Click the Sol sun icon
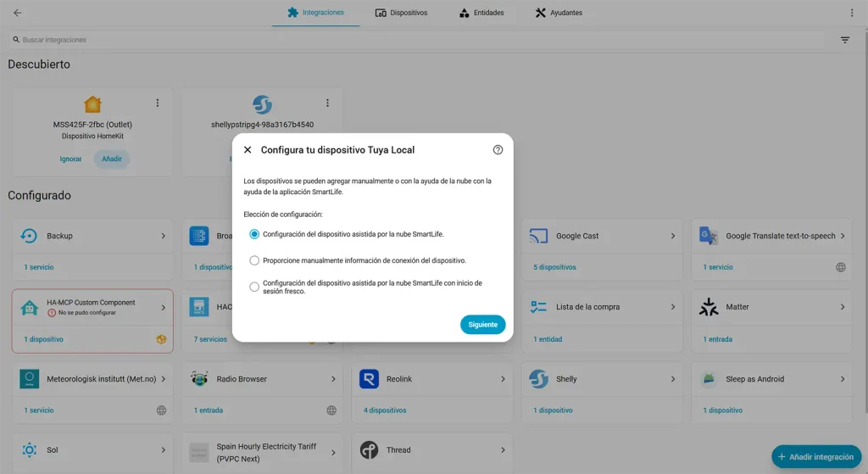The height and width of the screenshot is (474, 868). coord(29,450)
